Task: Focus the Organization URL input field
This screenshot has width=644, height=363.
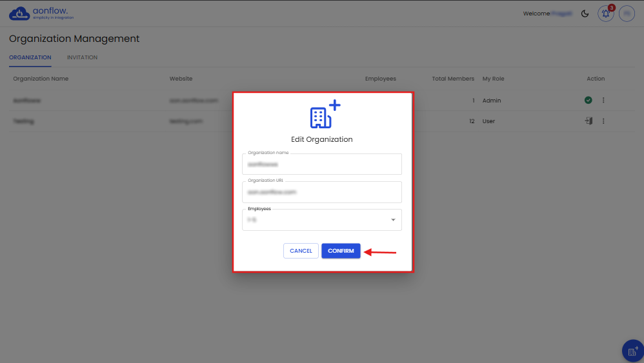Action: point(322,192)
